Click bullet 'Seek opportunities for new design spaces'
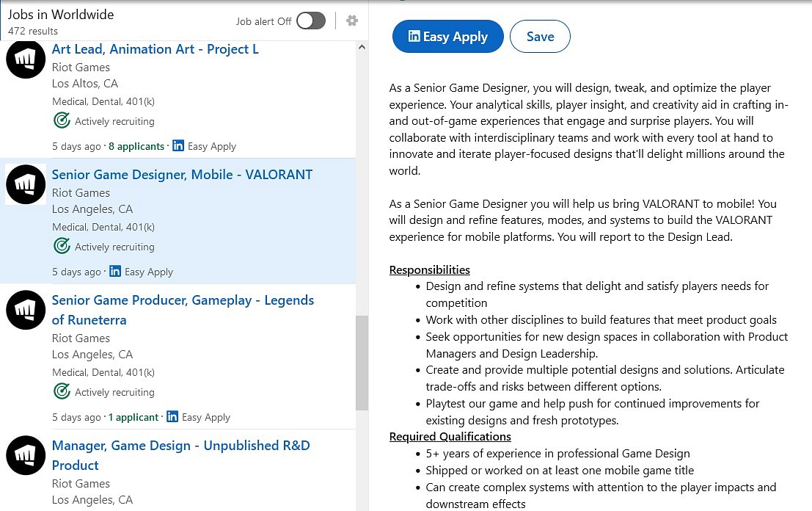 point(607,345)
